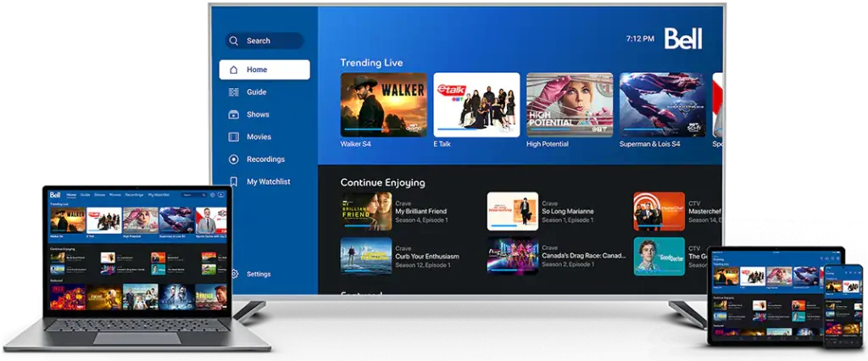Click the Shows icon in TV sidebar
This screenshot has height=361, width=868.
233,114
